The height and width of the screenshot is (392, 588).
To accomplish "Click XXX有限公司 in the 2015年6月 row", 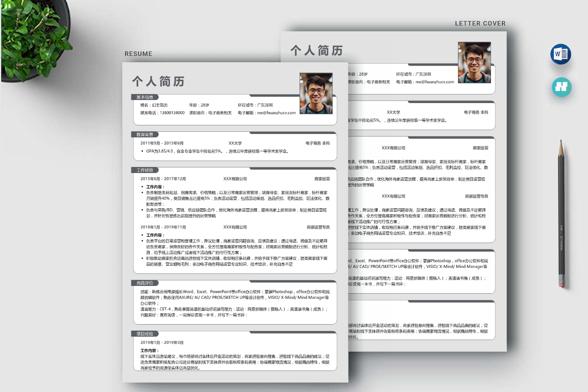I will (235, 179).
